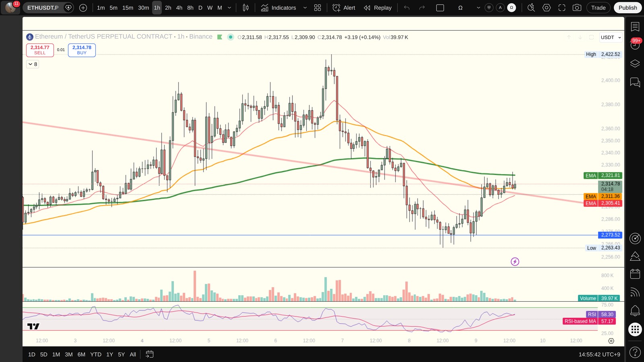Image resolution: width=644 pixels, height=362 pixels.
Task: Select the highlighted omega circle toggle
Action: [512, 8]
